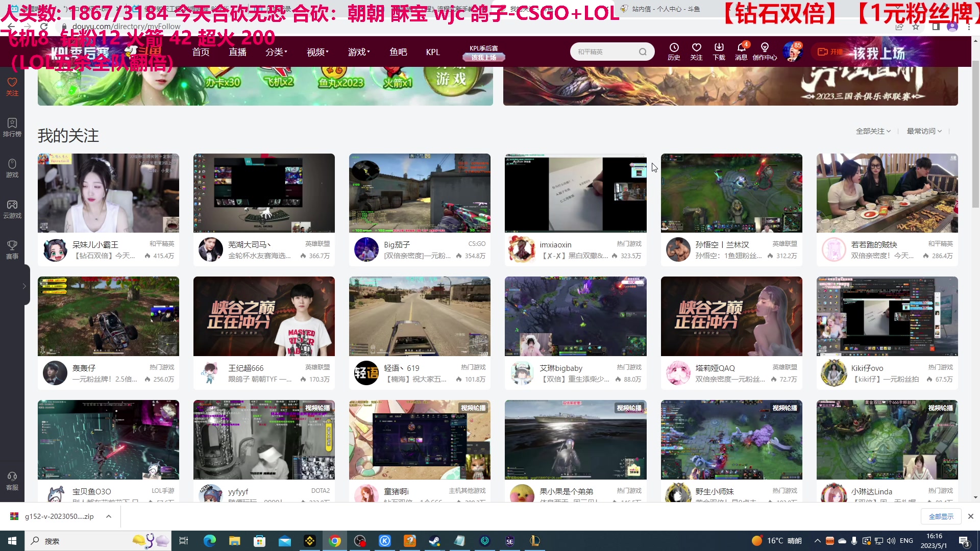Screen dimensions: 980x551
Task: Open Mail app from taskbar
Action: 285,541
